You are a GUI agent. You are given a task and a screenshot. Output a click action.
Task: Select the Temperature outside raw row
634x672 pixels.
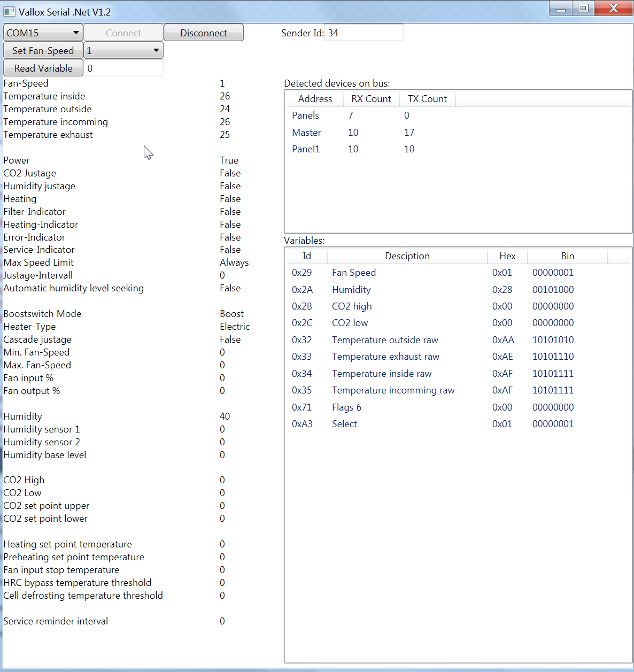tap(458, 340)
